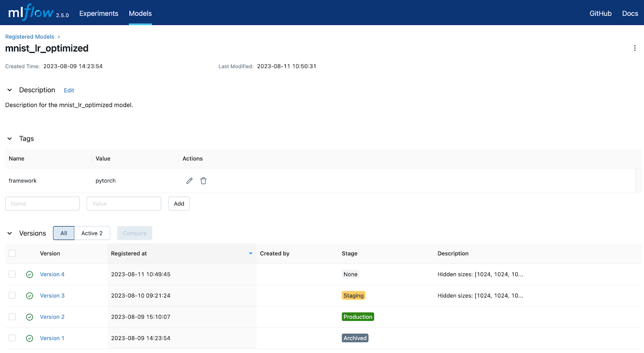Open Version 2 details
This screenshot has height=353, width=644.
[x=52, y=317]
